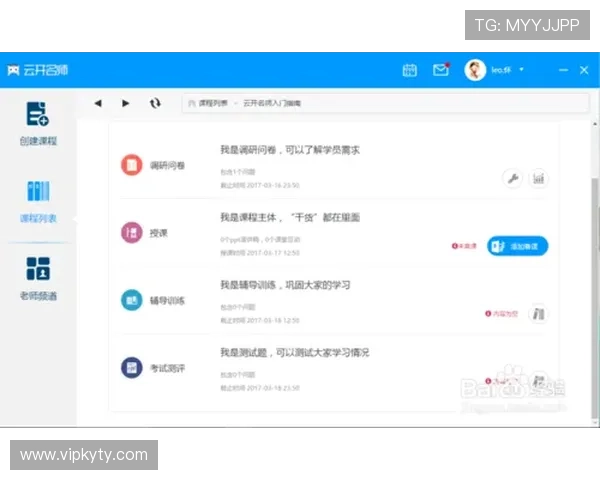Click the edit icon in 辅导训练 row
The image size is (600, 480).
(538, 314)
